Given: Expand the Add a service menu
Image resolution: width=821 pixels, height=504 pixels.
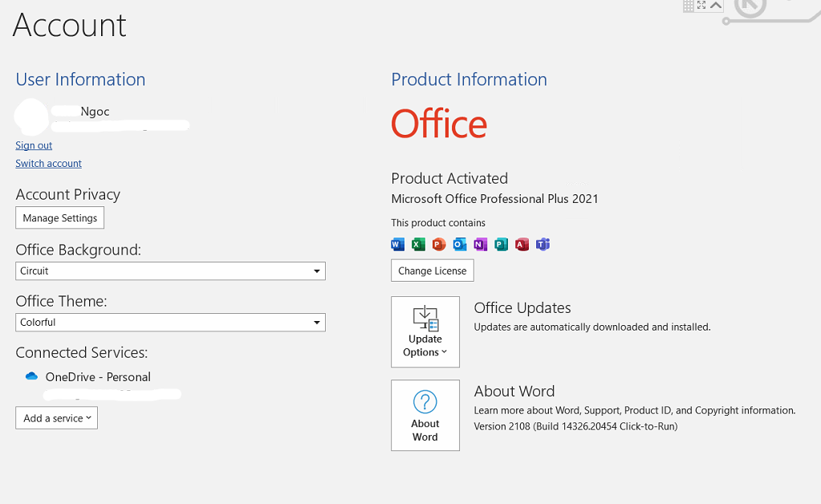Looking at the screenshot, I should [x=56, y=418].
